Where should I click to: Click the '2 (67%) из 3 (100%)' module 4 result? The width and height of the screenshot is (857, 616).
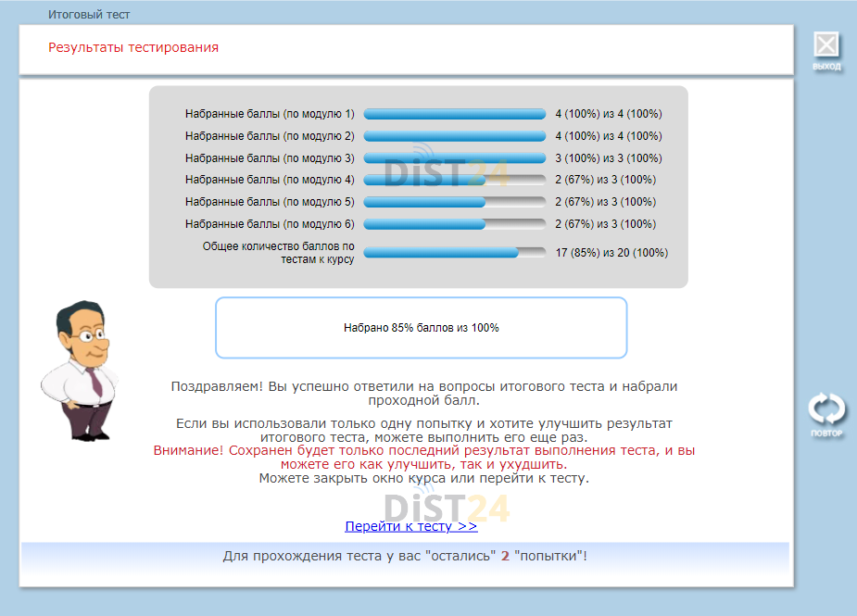(605, 180)
